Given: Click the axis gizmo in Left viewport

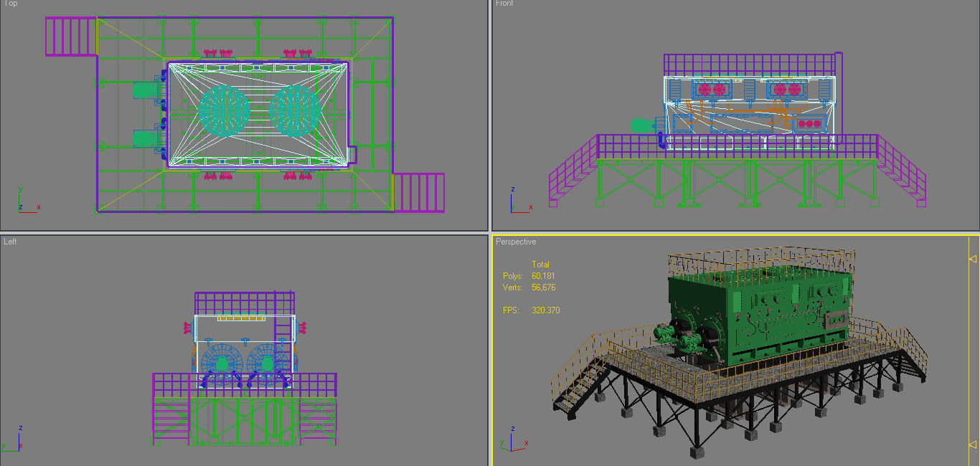Looking at the screenshot, I should [x=11, y=437].
